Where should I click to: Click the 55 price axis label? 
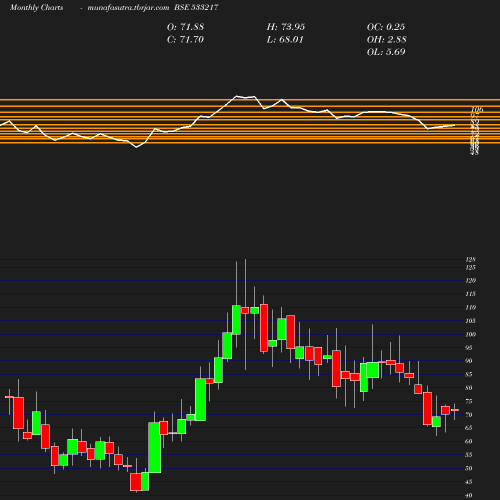(x=469, y=455)
